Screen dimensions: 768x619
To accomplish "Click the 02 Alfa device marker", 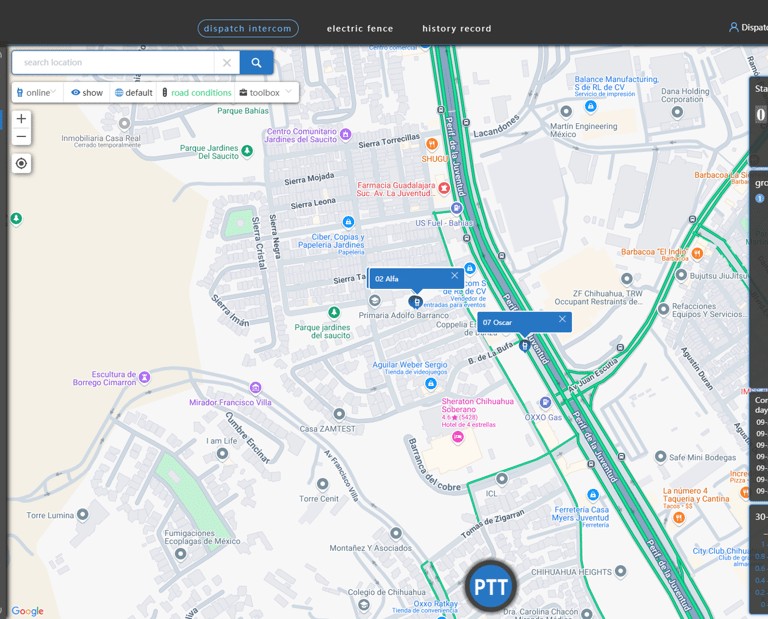I will click(416, 302).
